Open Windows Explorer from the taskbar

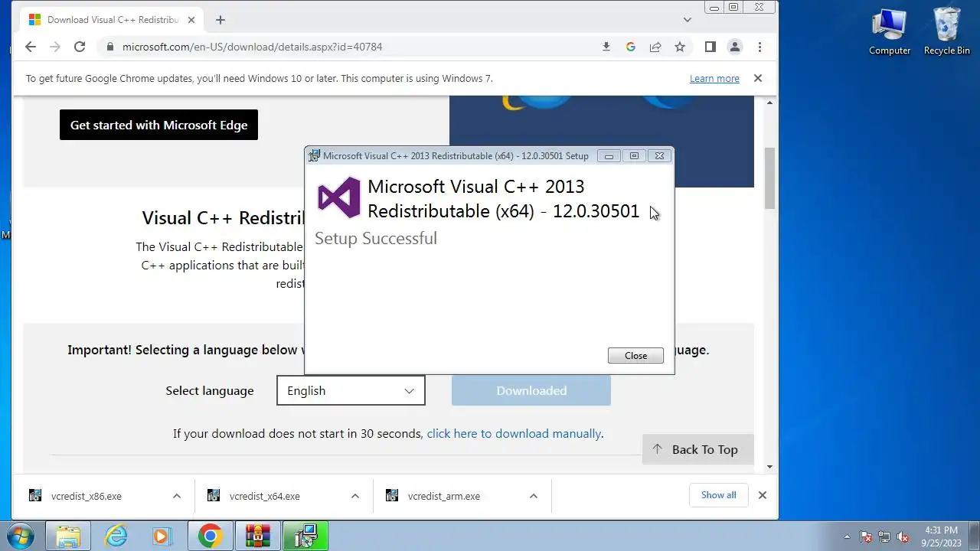(x=68, y=536)
